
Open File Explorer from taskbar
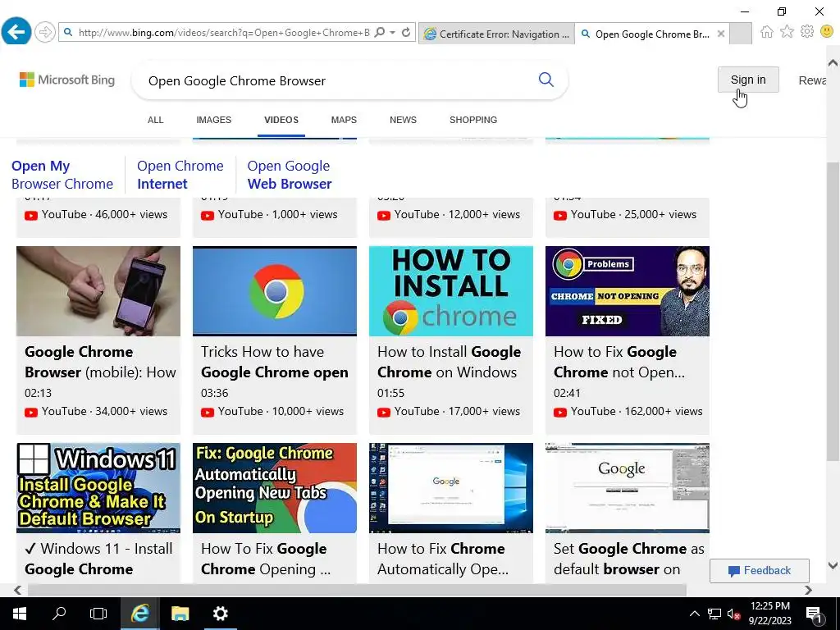point(180,614)
